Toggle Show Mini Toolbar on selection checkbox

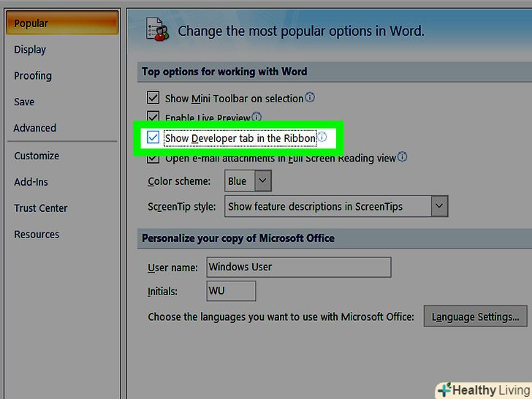tap(153, 98)
